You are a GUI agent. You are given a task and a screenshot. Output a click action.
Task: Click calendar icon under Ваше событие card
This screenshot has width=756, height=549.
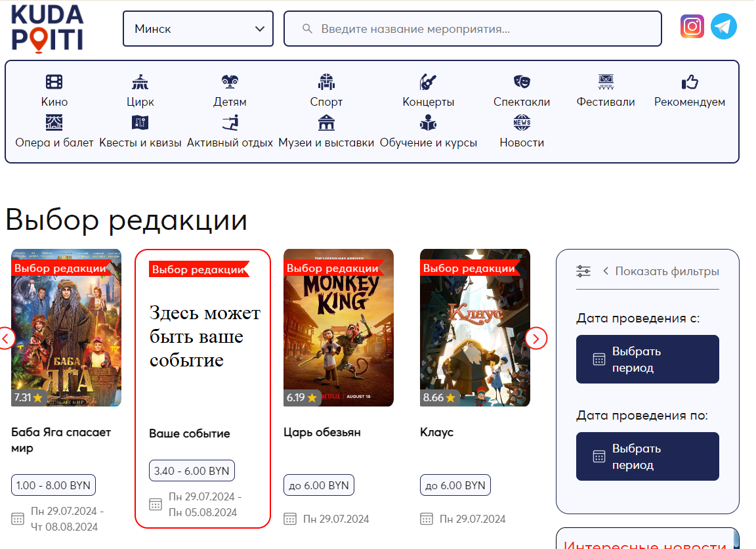tap(156, 504)
